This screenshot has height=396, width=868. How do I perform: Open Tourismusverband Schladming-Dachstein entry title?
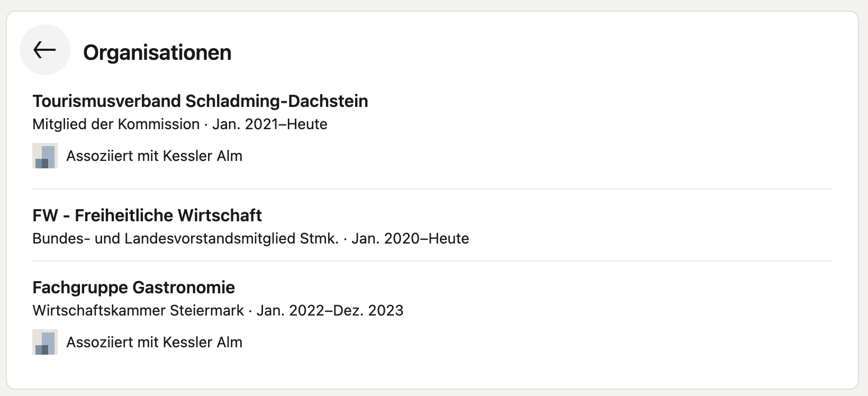[200, 101]
